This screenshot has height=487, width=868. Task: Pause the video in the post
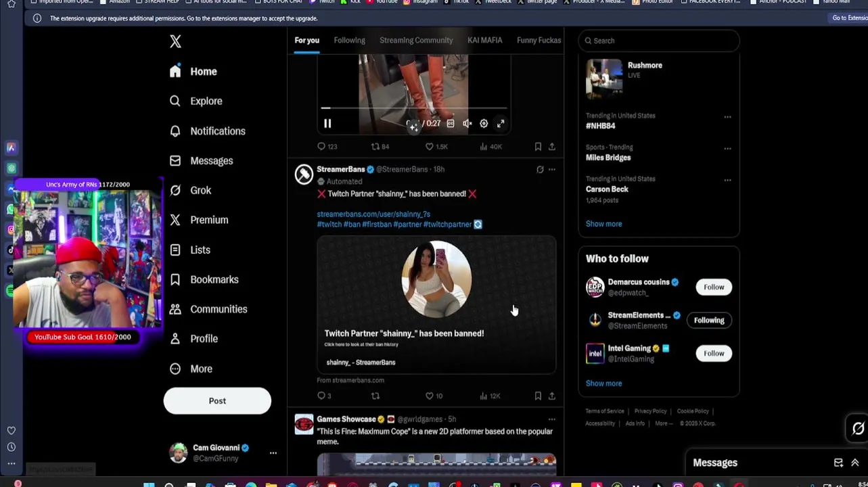pyautogui.click(x=327, y=124)
